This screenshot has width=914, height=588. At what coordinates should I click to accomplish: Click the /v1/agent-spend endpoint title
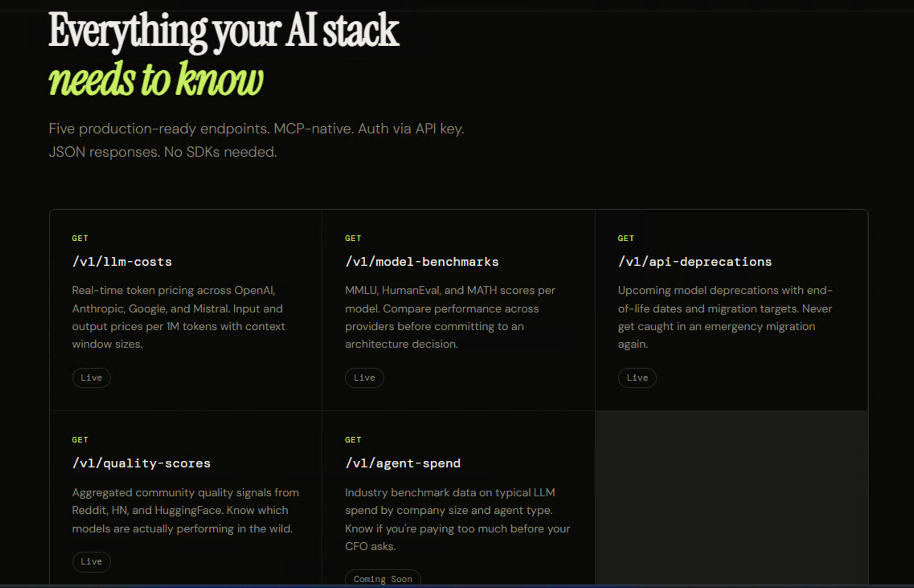(x=403, y=463)
